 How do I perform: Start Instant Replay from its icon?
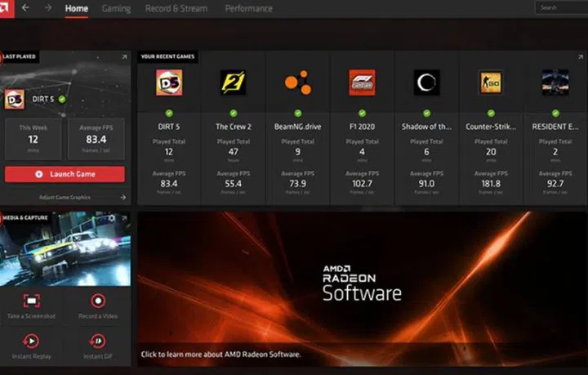coord(32,341)
